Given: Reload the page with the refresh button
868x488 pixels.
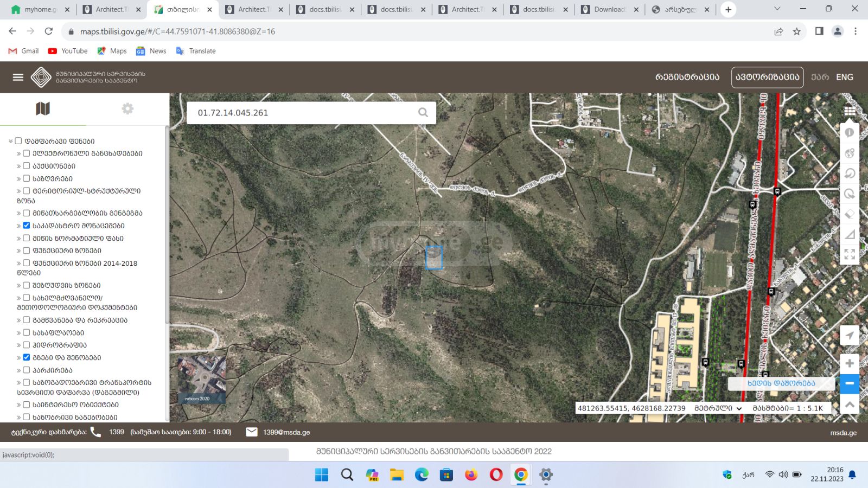Looking at the screenshot, I should [49, 31].
